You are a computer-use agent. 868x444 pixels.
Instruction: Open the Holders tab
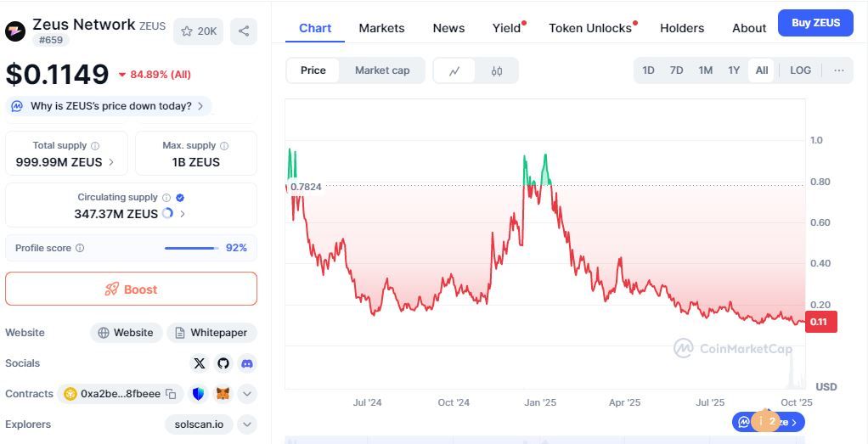[681, 28]
